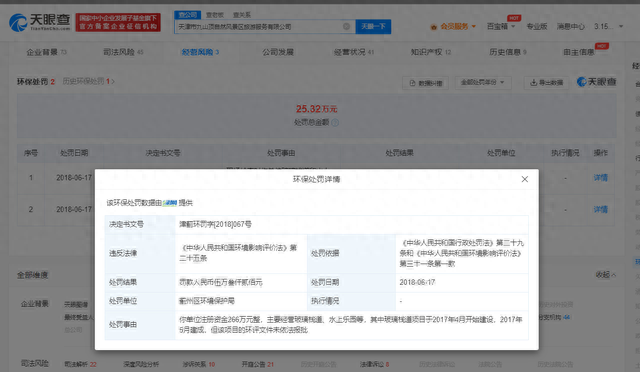Switch to the 自主信息 tab
The width and height of the screenshot is (640, 372).
(x=579, y=52)
